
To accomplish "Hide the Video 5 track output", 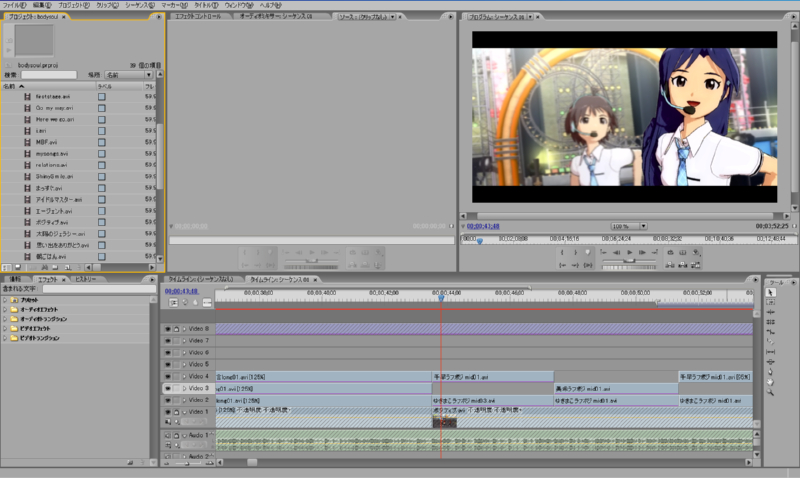I will click(x=168, y=365).
